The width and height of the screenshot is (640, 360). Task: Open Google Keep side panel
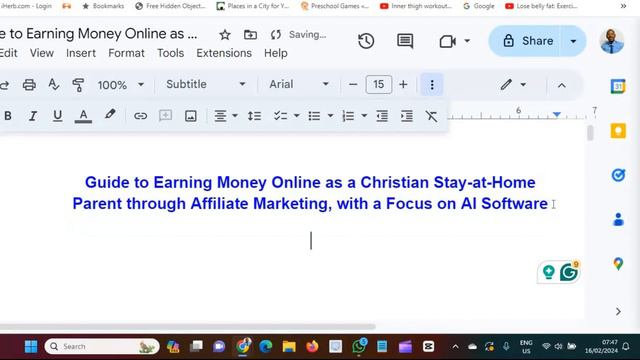tap(618, 131)
